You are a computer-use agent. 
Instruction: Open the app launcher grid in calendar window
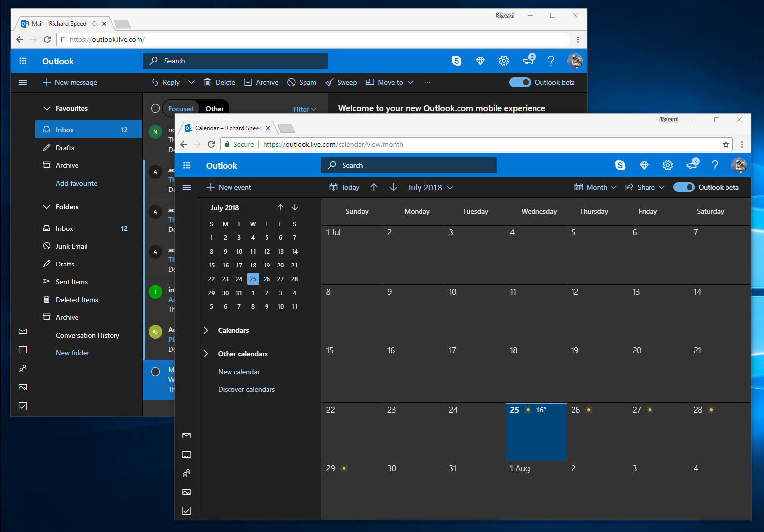point(187,166)
